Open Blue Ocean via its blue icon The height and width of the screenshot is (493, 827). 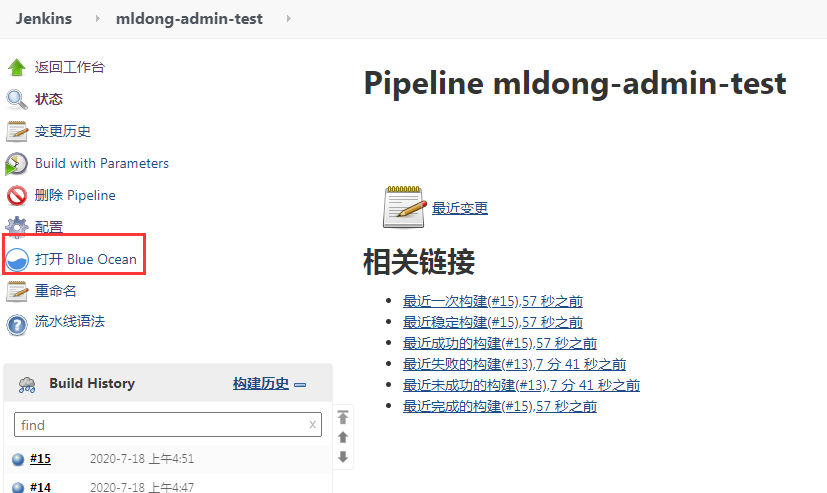coord(18,260)
